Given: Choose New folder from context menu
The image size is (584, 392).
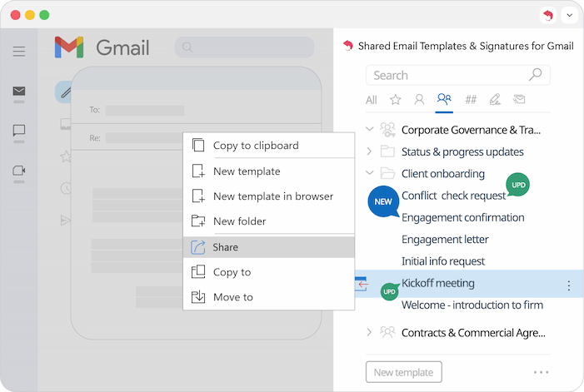Looking at the screenshot, I should [x=268, y=221].
